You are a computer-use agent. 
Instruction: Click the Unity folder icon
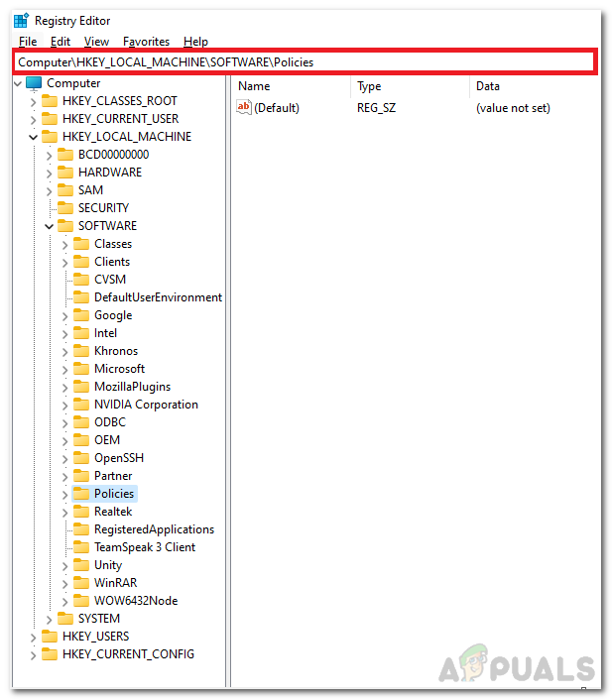coord(81,565)
